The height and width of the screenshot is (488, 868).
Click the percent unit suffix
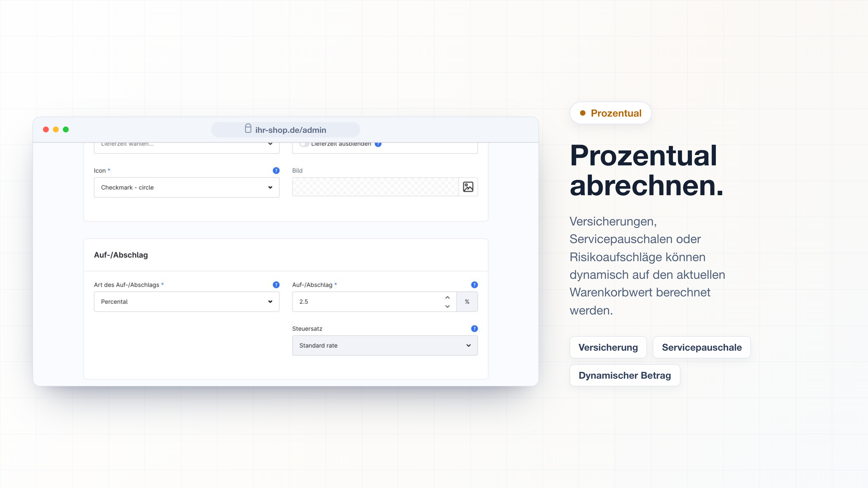pyautogui.click(x=467, y=301)
